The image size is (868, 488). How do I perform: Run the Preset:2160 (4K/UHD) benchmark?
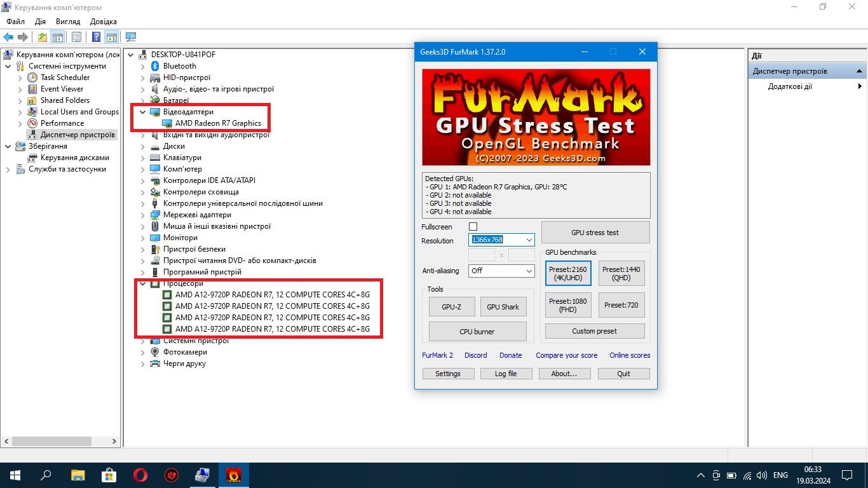tap(568, 273)
